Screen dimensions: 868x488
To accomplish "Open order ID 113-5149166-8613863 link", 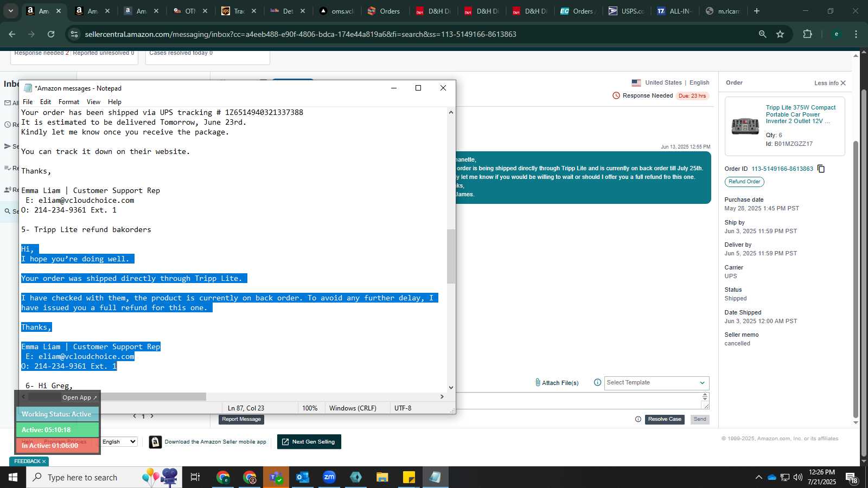I will 782,169.
